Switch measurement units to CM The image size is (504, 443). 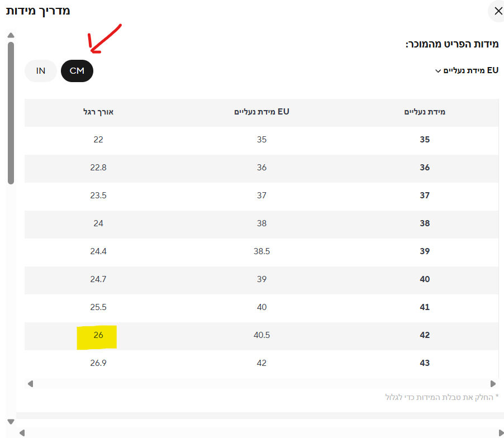(77, 71)
